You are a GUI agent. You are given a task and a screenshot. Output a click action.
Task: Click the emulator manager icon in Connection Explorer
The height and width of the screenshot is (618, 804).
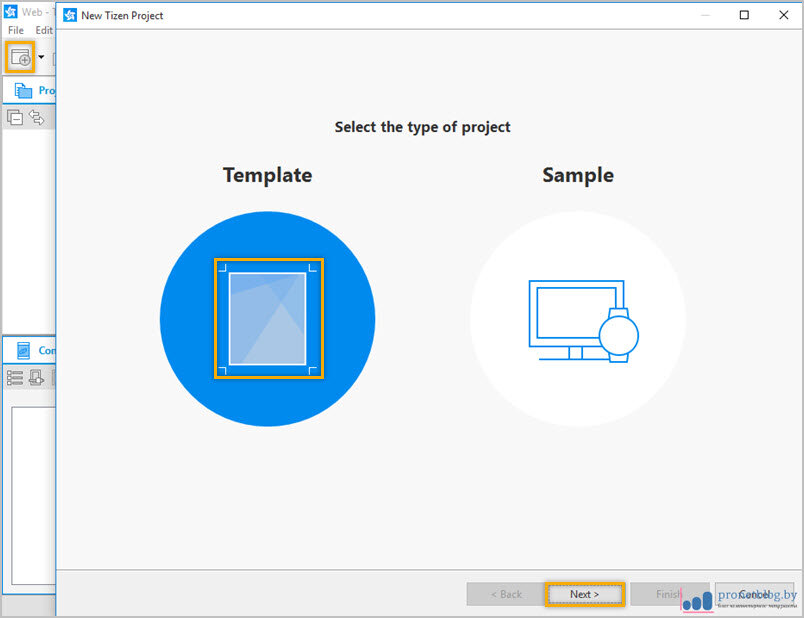pos(36,378)
